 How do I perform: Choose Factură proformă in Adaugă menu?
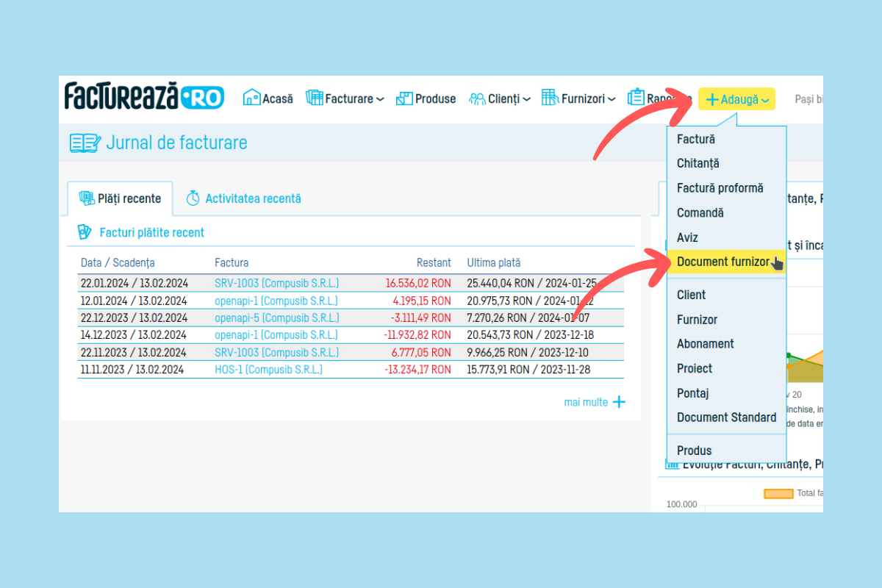pos(720,188)
